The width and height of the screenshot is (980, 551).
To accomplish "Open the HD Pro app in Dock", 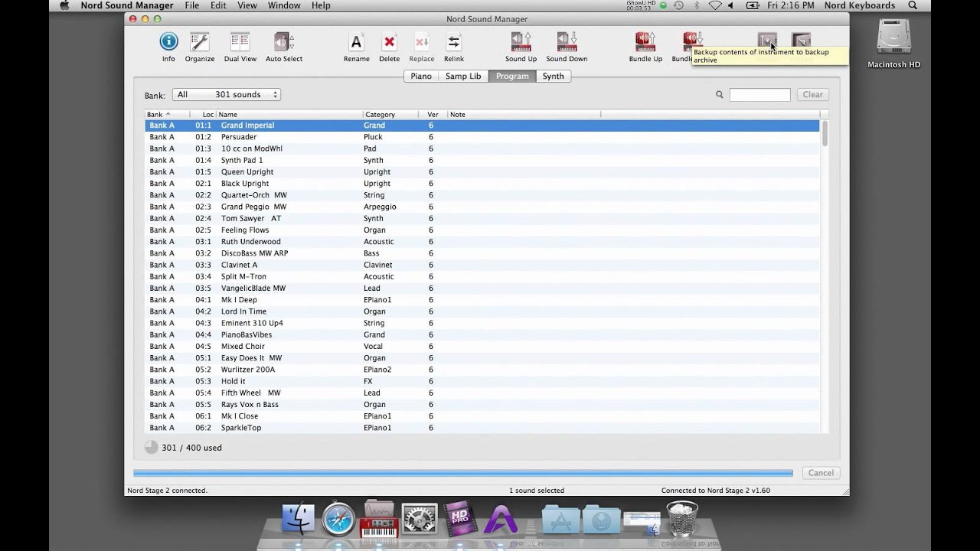I will 459,519.
